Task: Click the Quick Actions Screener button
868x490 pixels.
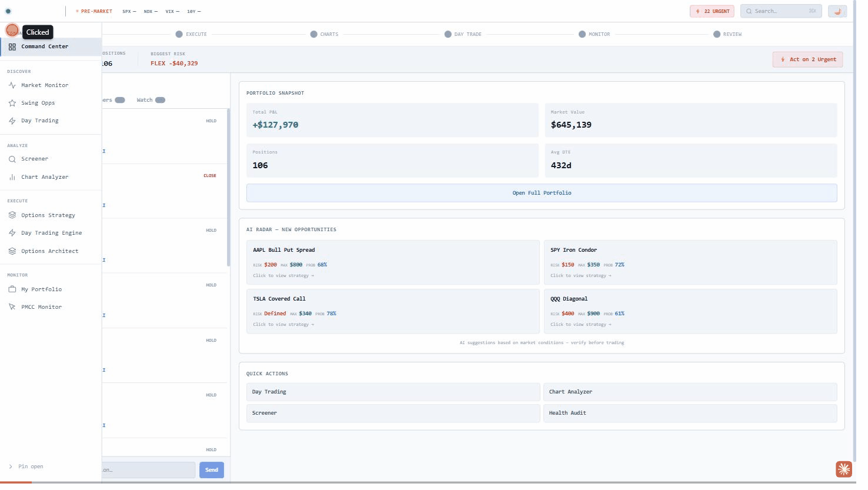Action: tap(393, 413)
